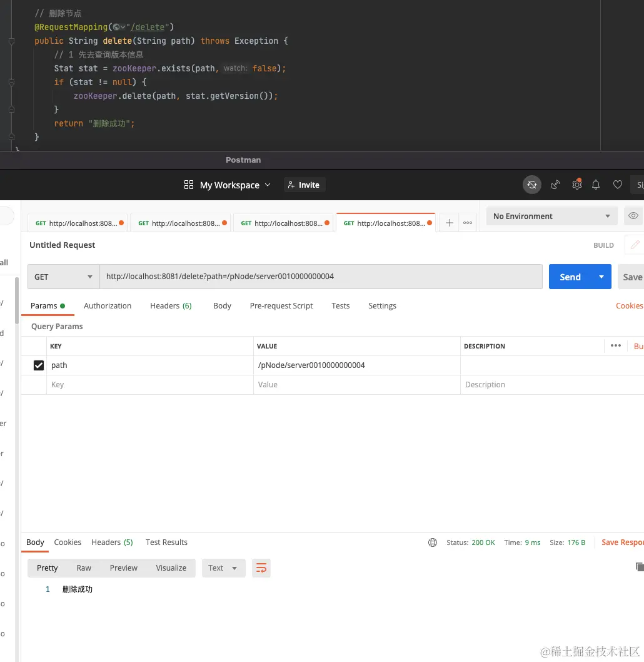This screenshot has height=662, width=644.
Task: Open the request Headers (6) tab
Action: 171,306
